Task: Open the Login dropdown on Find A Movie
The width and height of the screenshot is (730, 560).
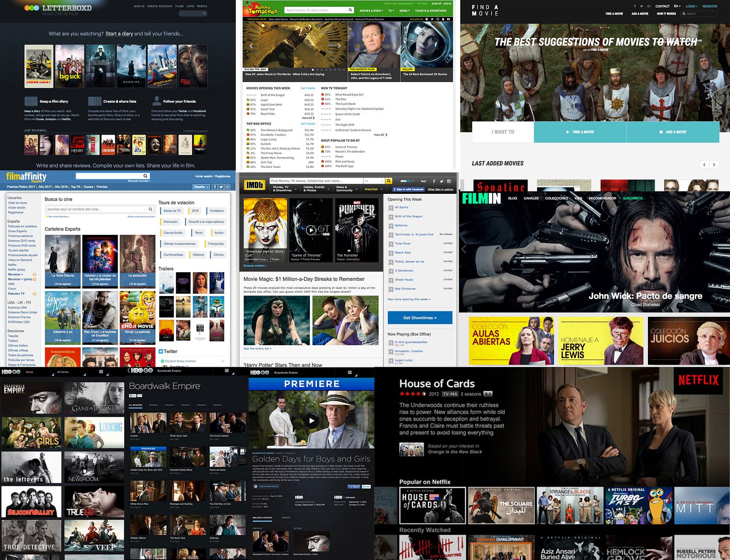Action: coord(691,6)
